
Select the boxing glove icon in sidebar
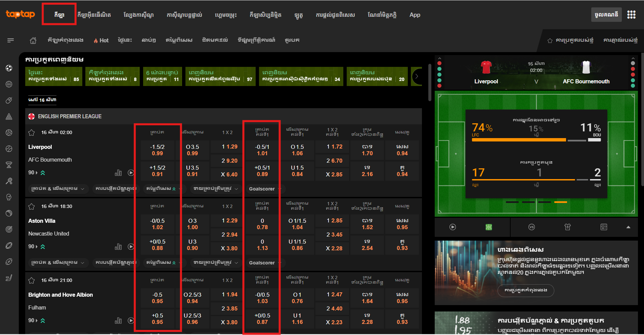(9, 197)
